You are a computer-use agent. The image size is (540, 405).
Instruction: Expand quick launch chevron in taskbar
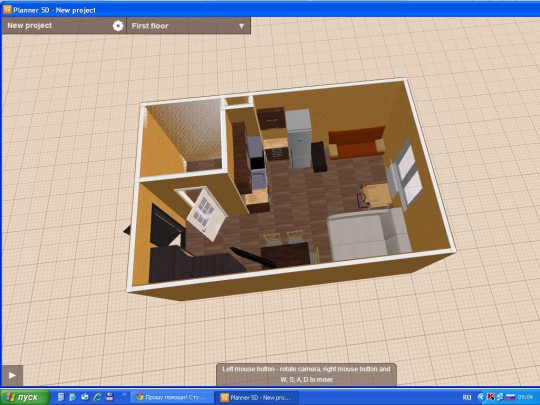coord(124,395)
